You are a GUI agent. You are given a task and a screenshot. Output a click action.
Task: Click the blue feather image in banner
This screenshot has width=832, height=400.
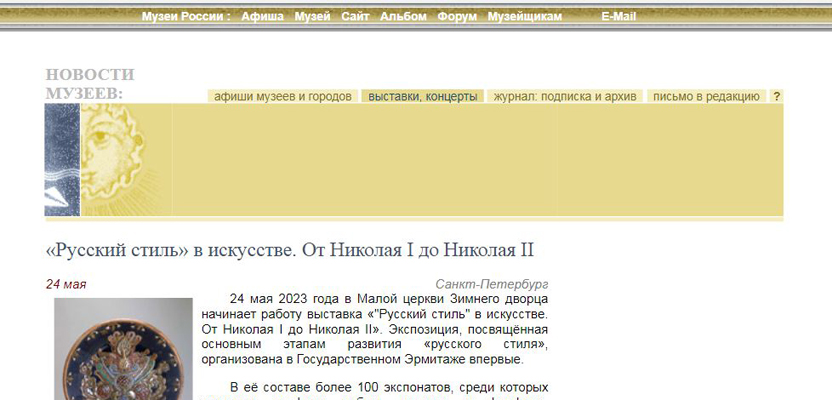[x=61, y=160]
